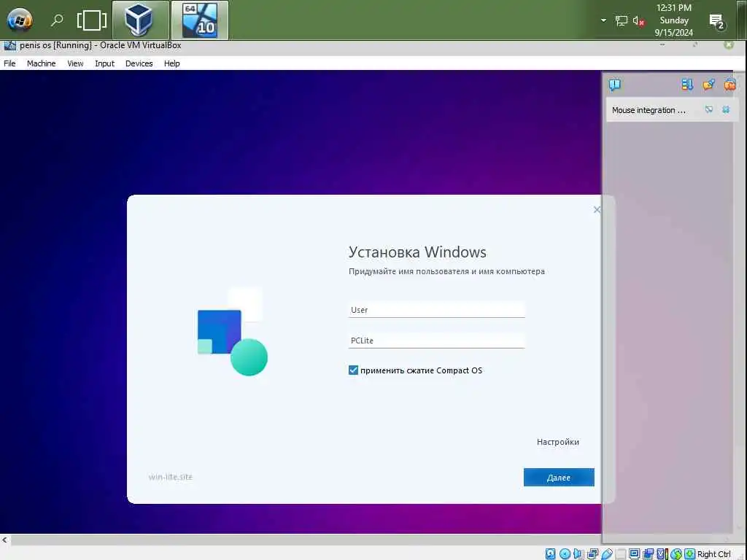Close the Установка Windows dialog with X
Viewport: 747px width, 560px height.
click(x=597, y=209)
